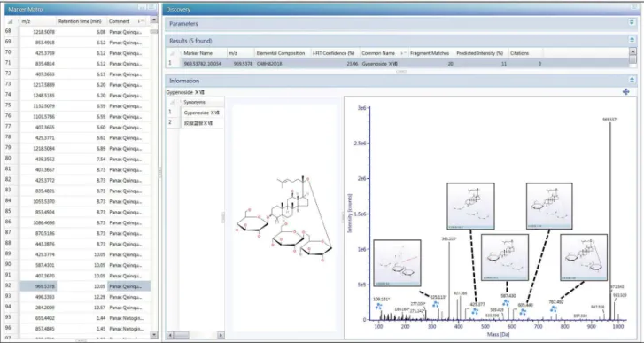This screenshot has width=644, height=343.
Task: Select row 80 with m/z 439.3562
Action: coord(78,159)
